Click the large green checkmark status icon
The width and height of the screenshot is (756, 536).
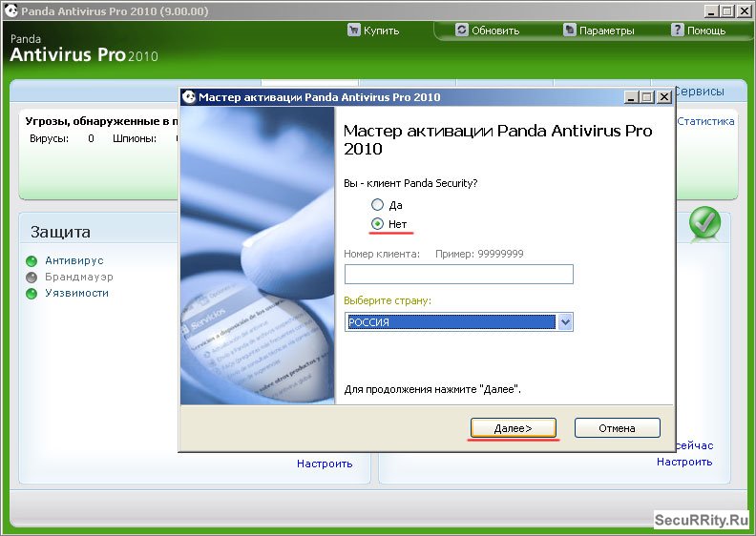tap(704, 223)
